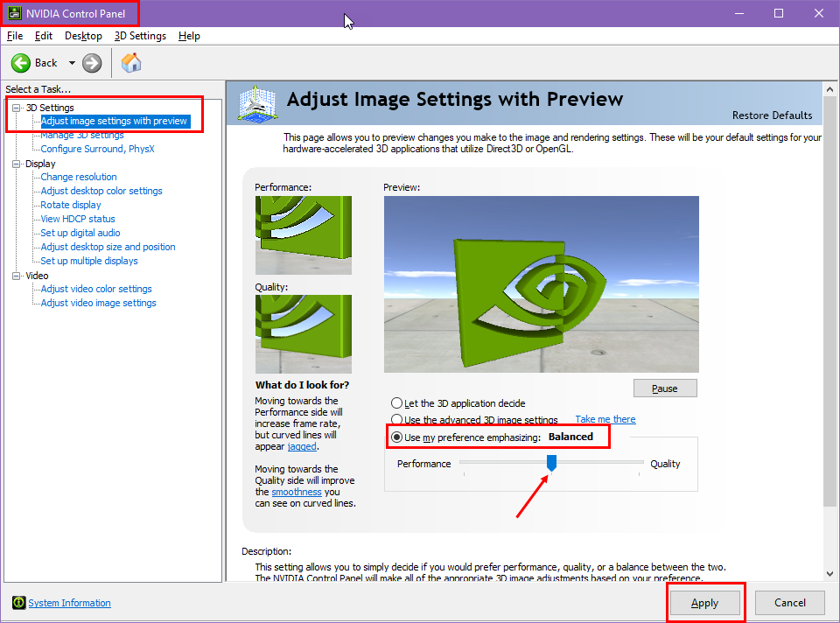Open the Edit menu
Viewport: 840px width, 623px height.
click(44, 36)
